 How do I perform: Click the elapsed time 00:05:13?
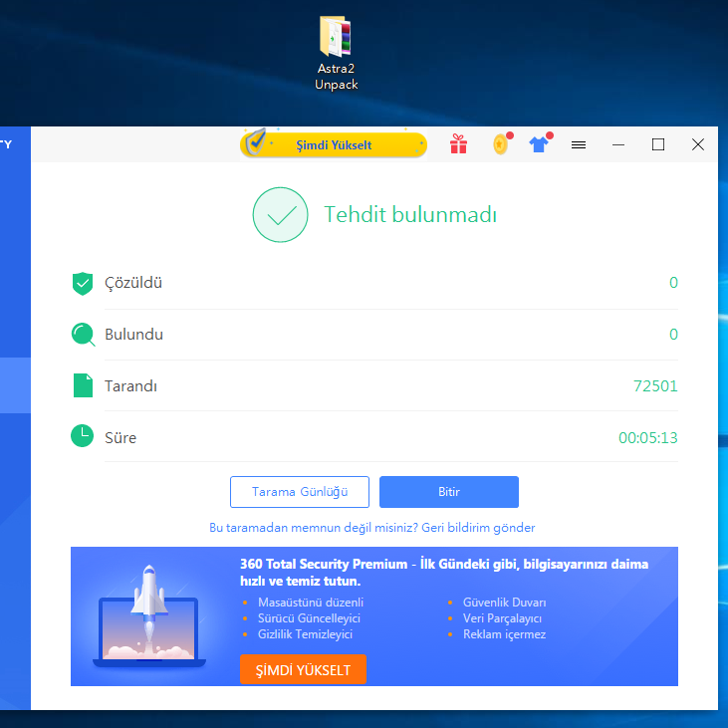[647, 438]
